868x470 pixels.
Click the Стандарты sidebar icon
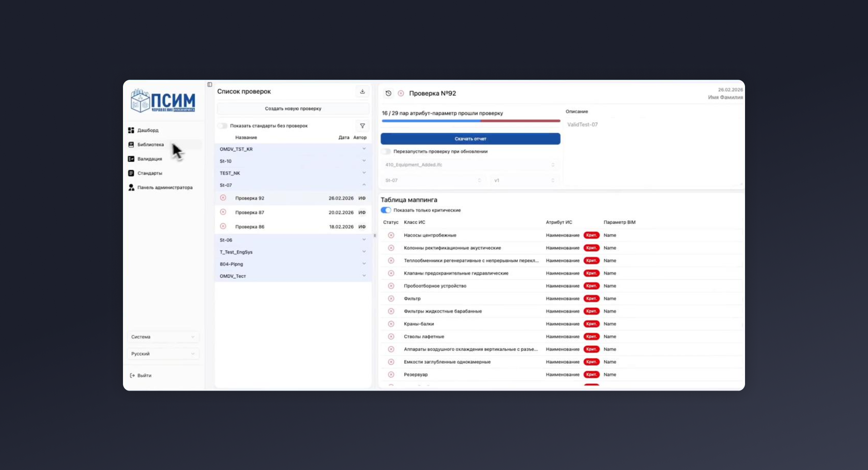click(x=131, y=173)
